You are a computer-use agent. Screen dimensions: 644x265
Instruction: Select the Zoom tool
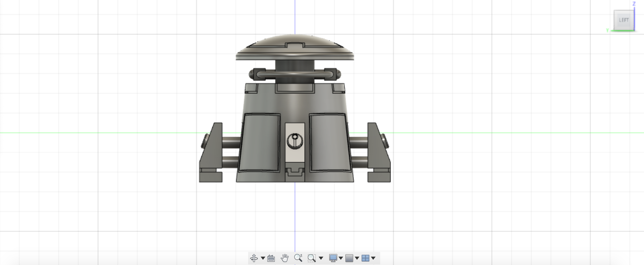point(298,258)
